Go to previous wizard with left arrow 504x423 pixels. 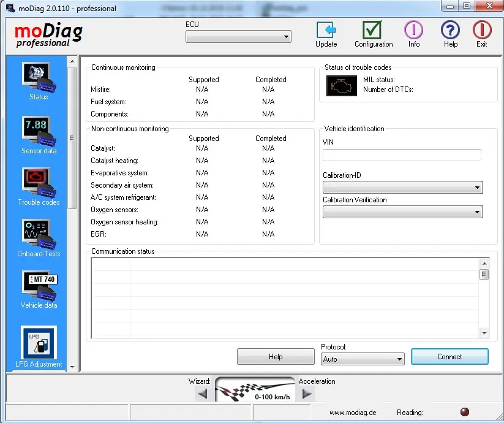click(x=203, y=394)
